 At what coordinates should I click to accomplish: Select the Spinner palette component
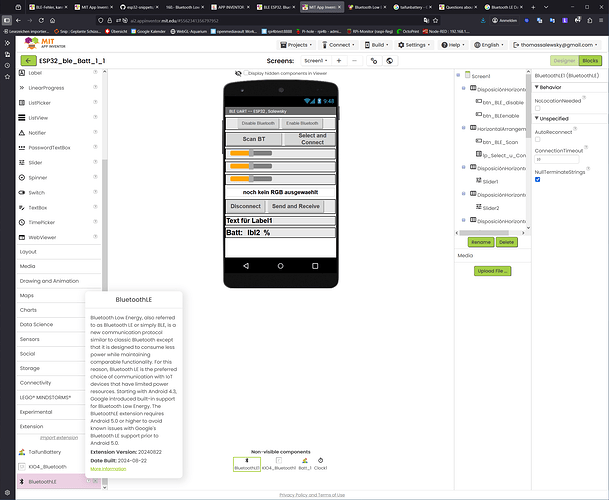[x=38, y=178]
